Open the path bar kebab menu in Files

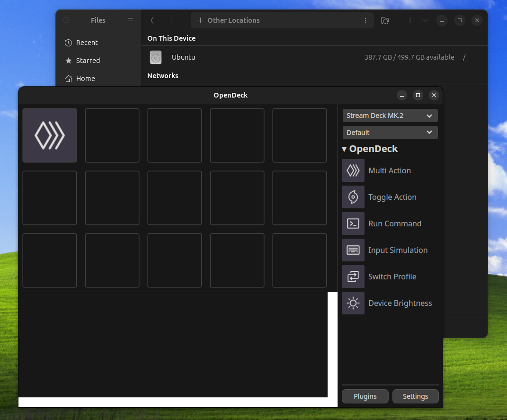(365, 20)
